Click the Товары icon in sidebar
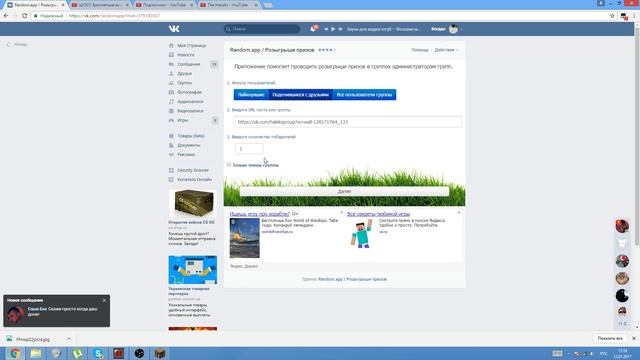Image resolution: width=640 pixels, height=360 pixels. pyautogui.click(x=171, y=136)
